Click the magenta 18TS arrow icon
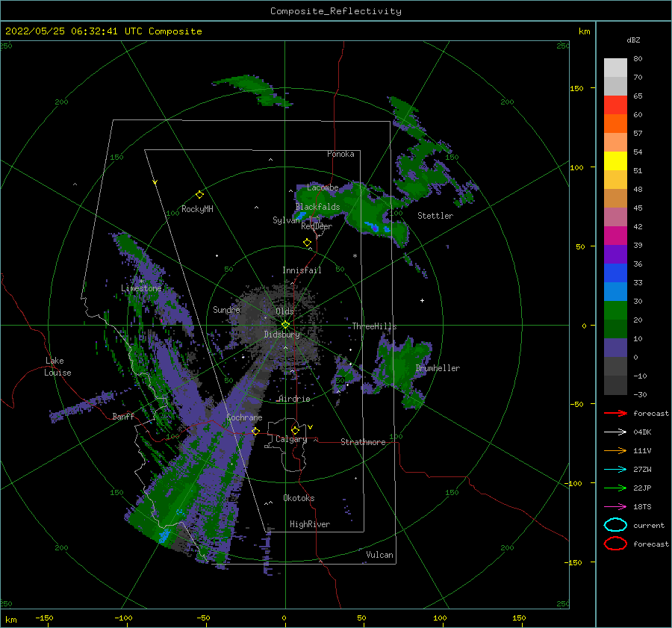The width and height of the screenshot is (672, 628). [615, 507]
